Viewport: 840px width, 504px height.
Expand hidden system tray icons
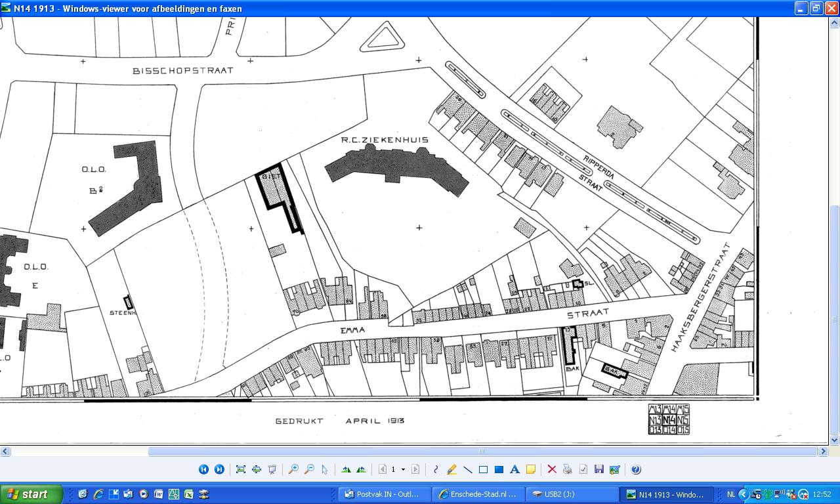tap(744, 494)
